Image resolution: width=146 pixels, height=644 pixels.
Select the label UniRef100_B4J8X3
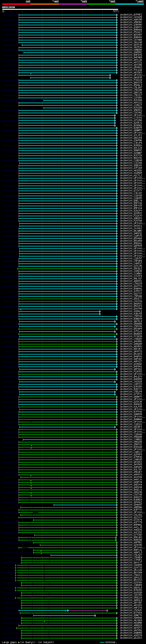pyautogui.click(x=131, y=354)
